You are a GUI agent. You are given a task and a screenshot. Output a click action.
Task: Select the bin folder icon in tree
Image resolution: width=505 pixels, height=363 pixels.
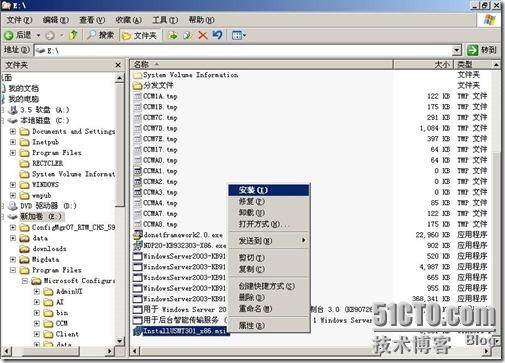click(x=48, y=313)
